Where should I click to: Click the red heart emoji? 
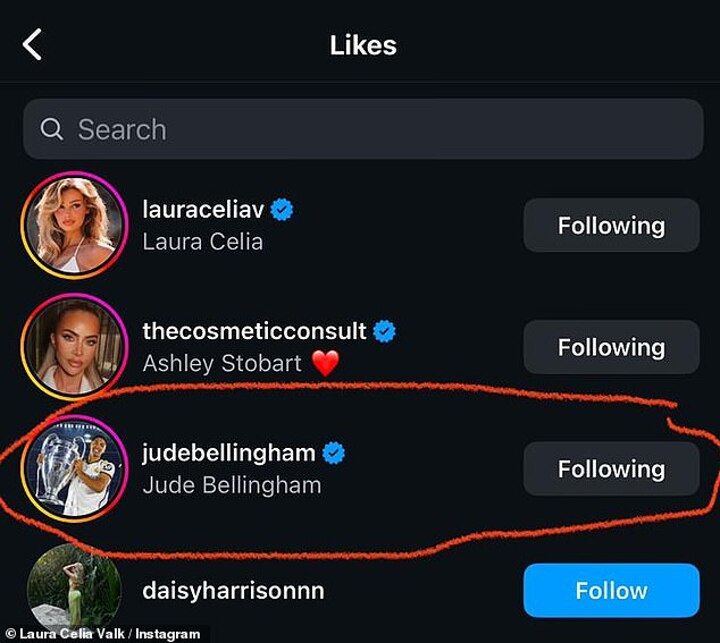click(x=326, y=363)
